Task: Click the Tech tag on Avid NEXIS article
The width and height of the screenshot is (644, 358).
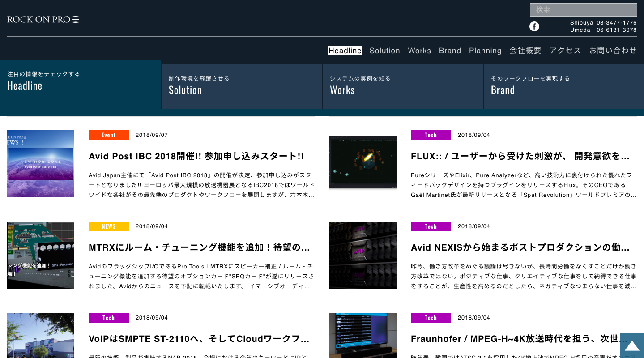Action: 431,226
